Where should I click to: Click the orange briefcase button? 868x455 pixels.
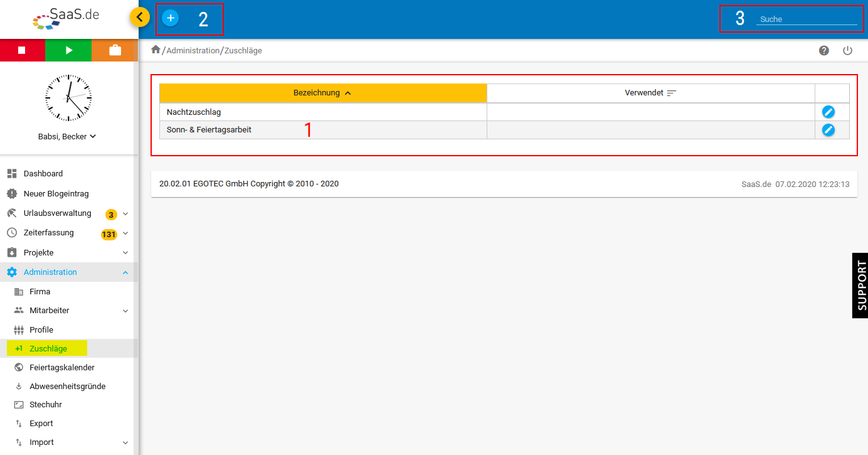(115, 50)
